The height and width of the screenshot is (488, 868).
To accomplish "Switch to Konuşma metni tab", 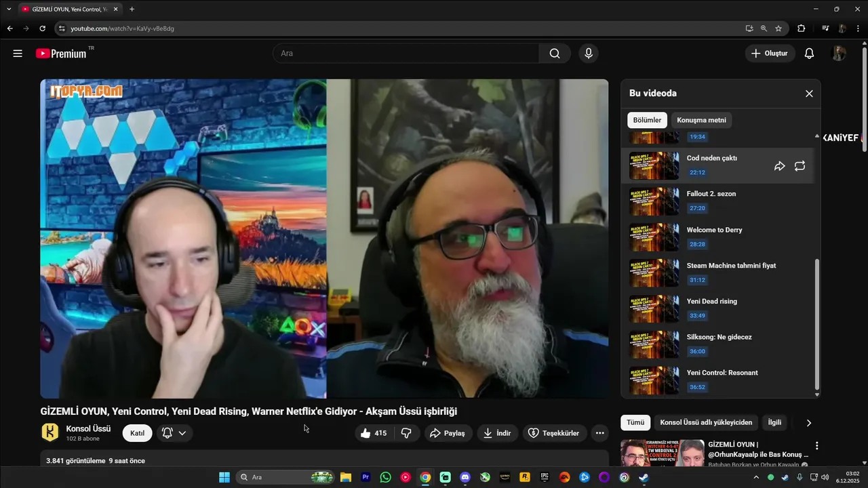I will pyautogui.click(x=701, y=121).
